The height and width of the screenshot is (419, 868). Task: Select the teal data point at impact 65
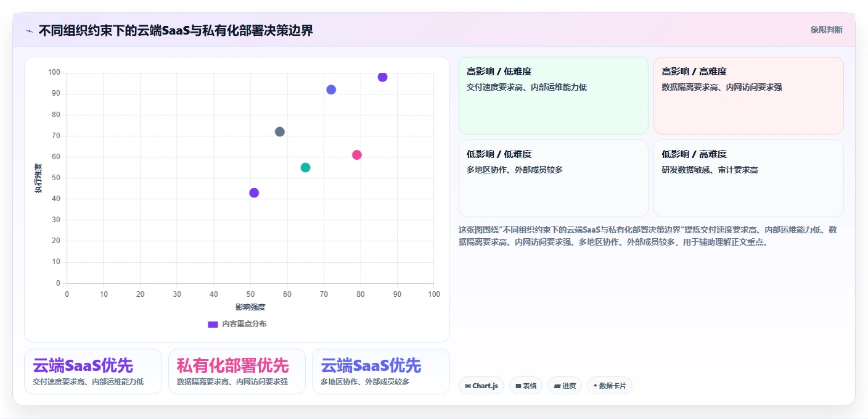(x=305, y=168)
